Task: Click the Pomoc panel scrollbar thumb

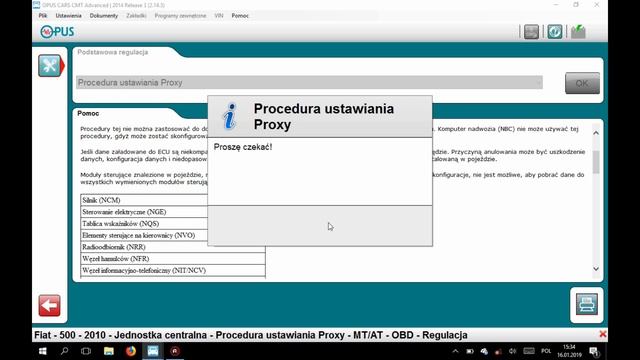Action: click(x=596, y=162)
